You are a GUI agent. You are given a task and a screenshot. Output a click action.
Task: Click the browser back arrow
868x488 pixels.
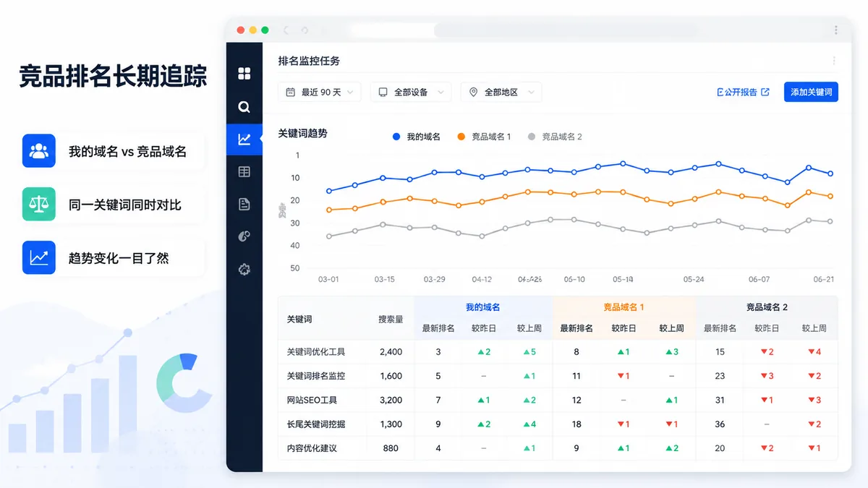pyautogui.click(x=286, y=30)
